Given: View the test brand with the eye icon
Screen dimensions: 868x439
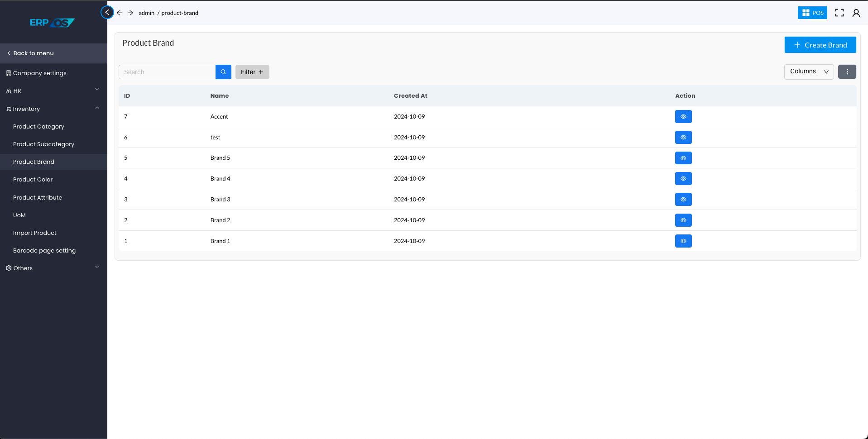Looking at the screenshot, I should (683, 138).
